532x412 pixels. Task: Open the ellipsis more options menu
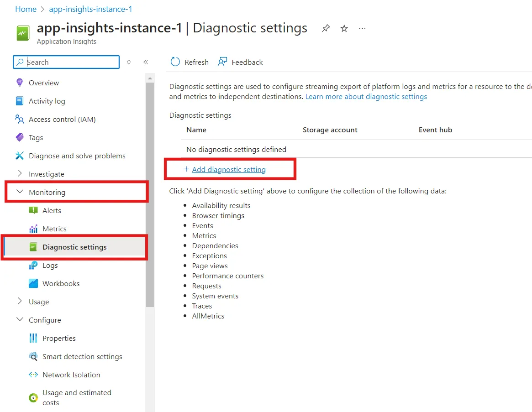point(363,28)
